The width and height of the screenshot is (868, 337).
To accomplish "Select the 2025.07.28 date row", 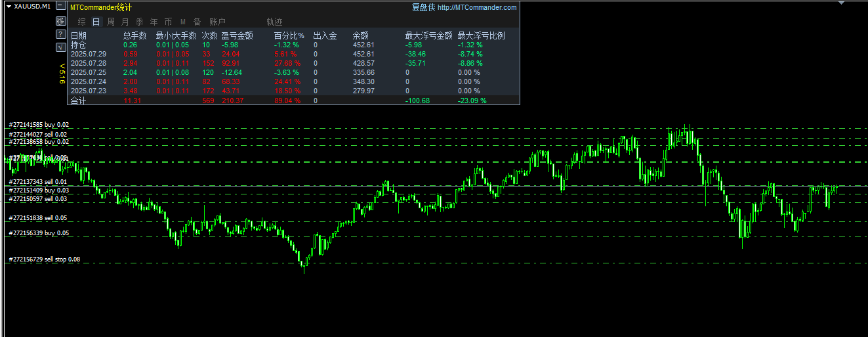I will (x=88, y=63).
